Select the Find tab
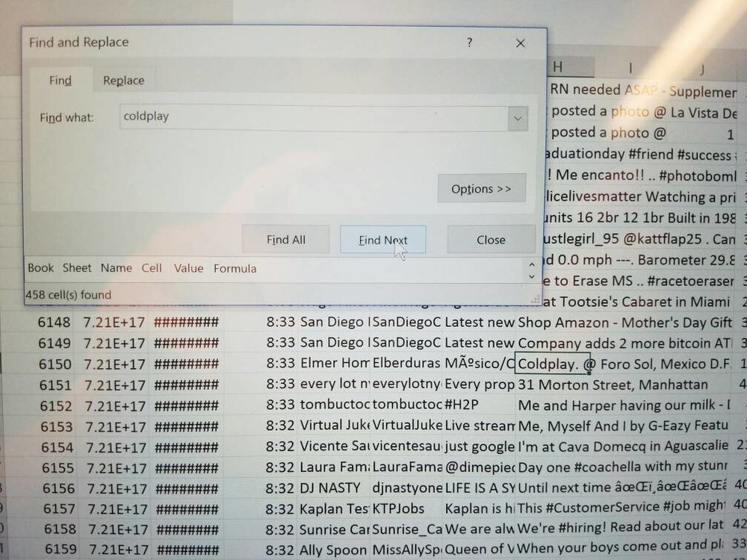 click(x=61, y=80)
